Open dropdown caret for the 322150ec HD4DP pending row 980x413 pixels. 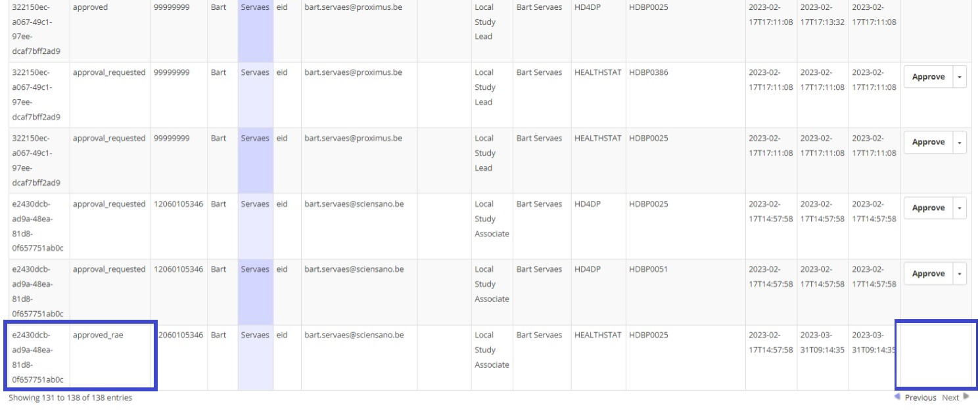click(x=960, y=142)
